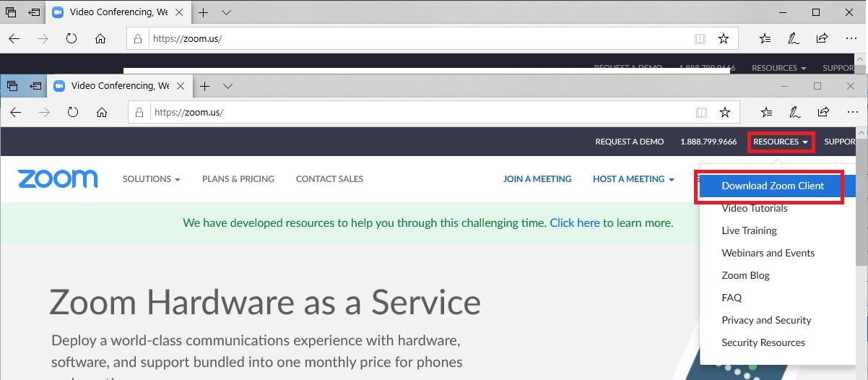Close Video Conferencing tab in front window
The image size is (868, 380).
181,86
